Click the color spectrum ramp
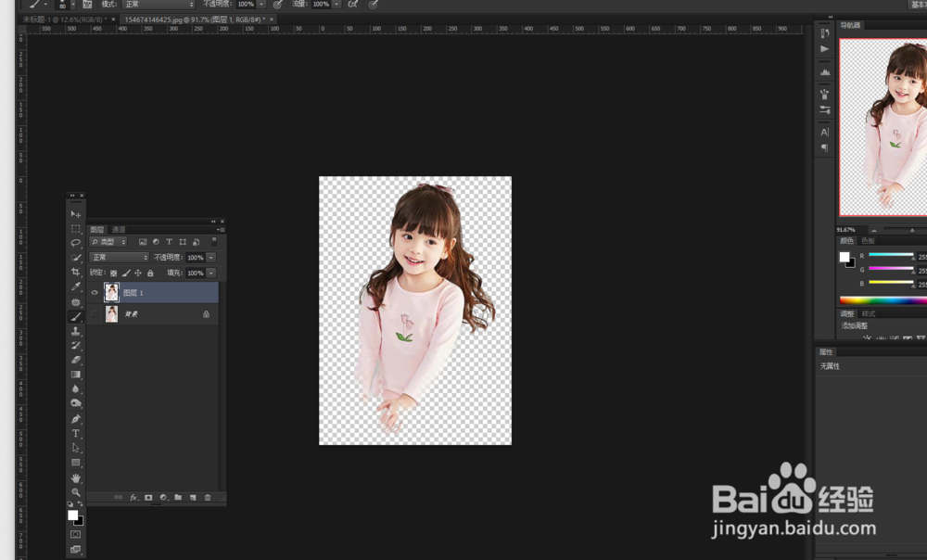 tap(883, 300)
